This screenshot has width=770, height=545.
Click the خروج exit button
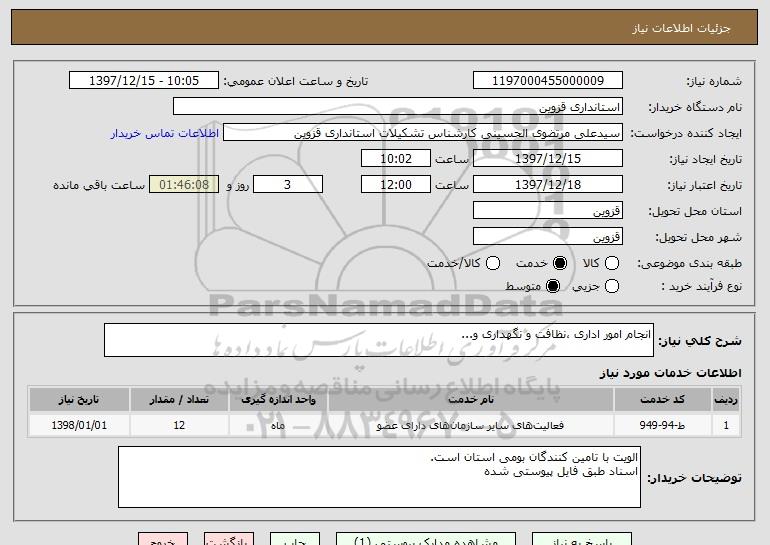coord(163,539)
